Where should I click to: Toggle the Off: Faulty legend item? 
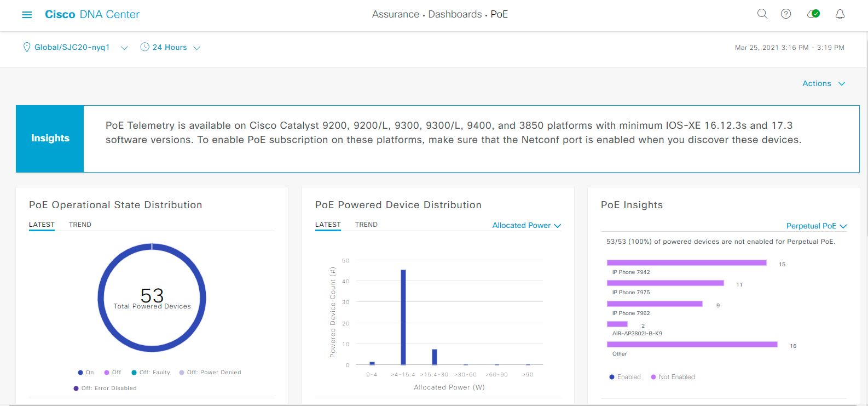[x=151, y=373]
